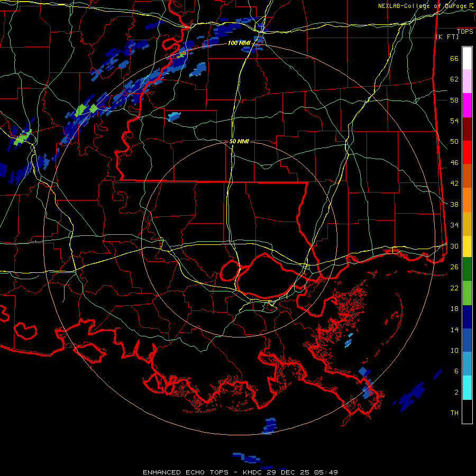The height and width of the screenshot is (476, 476).
Task: Click the '14' legend value
Action: pyautogui.click(x=454, y=329)
